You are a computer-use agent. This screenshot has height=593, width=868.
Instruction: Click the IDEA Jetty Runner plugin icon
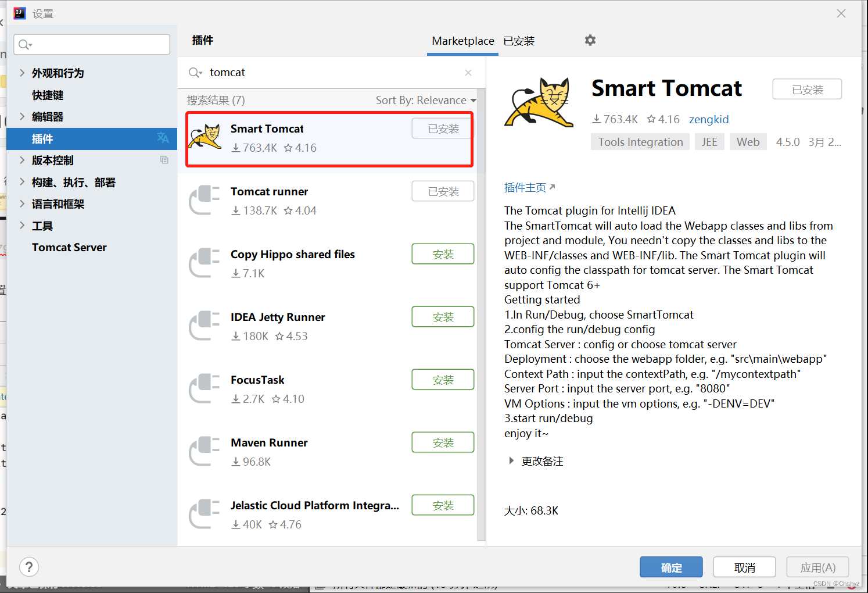[x=205, y=326]
